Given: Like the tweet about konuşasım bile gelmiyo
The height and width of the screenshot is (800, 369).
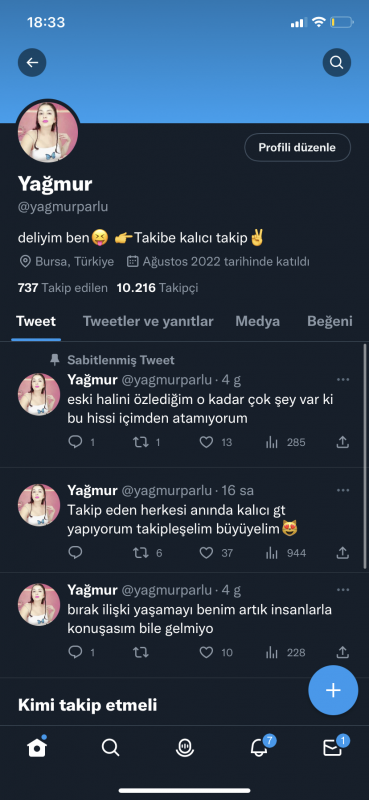Looking at the screenshot, I should [x=206, y=652].
